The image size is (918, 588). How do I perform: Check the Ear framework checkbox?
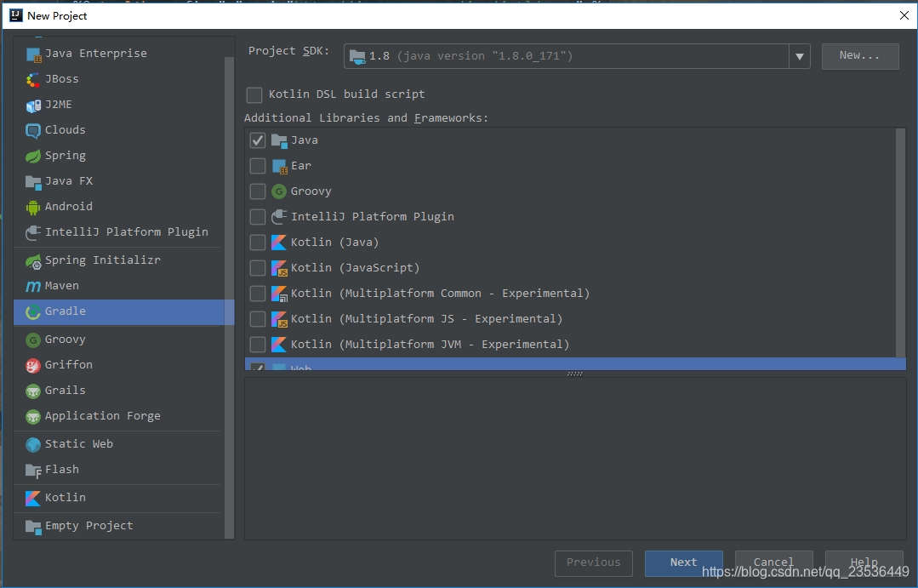[x=258, y=166]
